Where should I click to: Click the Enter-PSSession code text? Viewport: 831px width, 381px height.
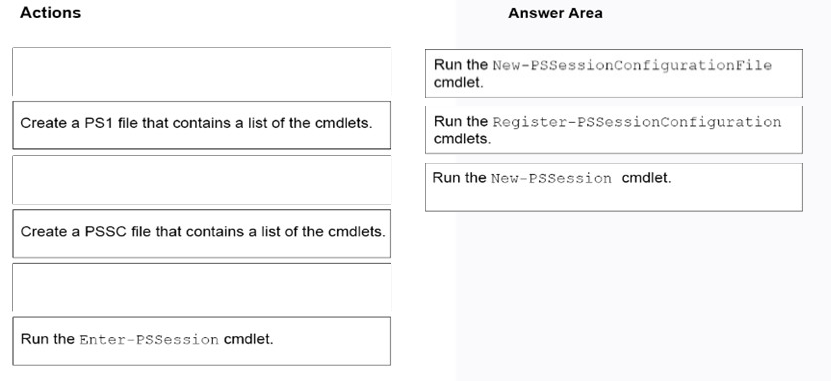coord(149,340)
